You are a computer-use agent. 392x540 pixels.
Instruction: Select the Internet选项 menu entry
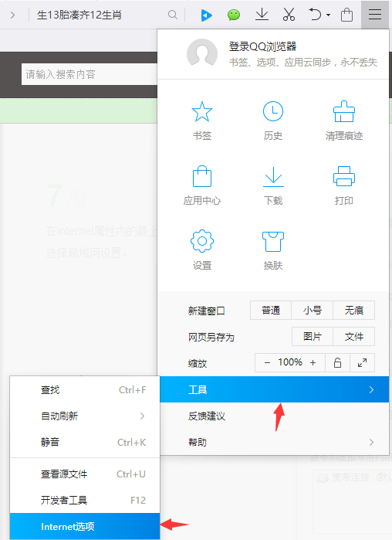point(85,526)
